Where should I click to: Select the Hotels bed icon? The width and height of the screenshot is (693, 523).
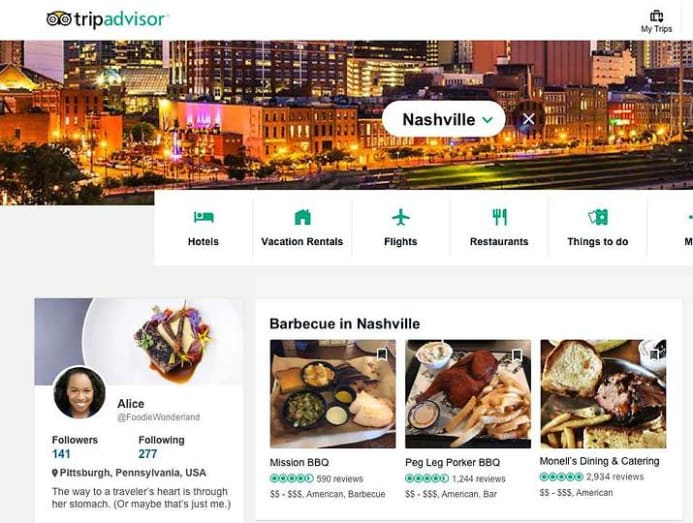point(203,217)
